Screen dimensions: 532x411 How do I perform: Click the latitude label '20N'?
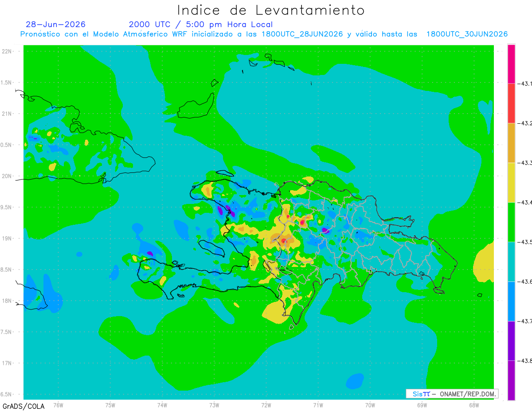[x=8, y=176]
